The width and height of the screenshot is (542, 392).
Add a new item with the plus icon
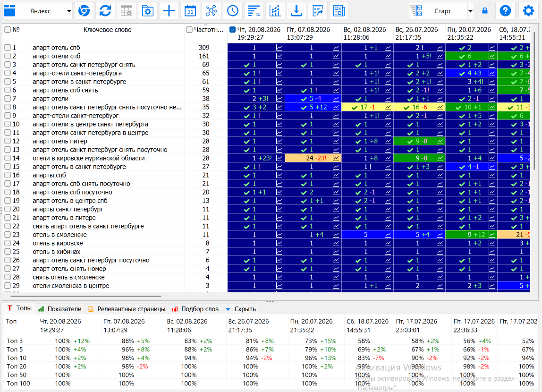169,11
